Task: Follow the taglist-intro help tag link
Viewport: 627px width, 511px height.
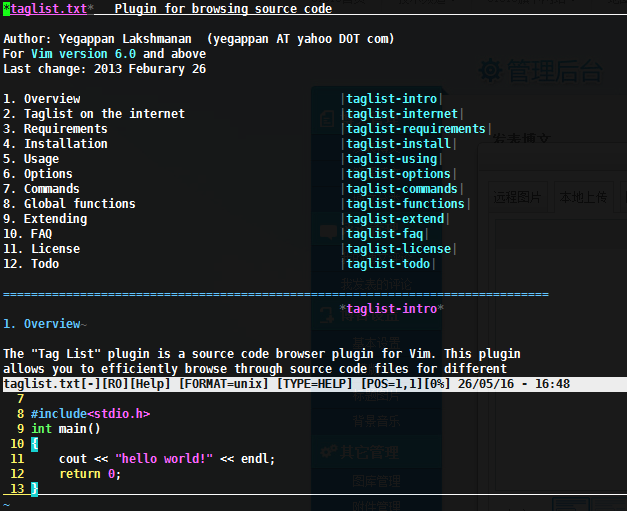Action: [x=391, y=99]
